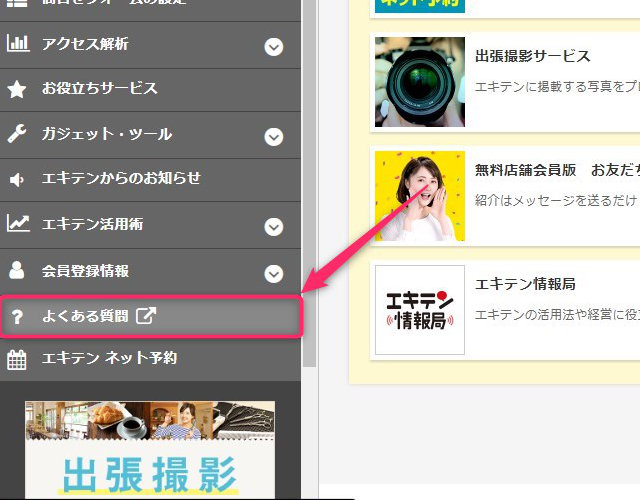
Task: Go to エキテン ネット予約
Action: point(150,359)
